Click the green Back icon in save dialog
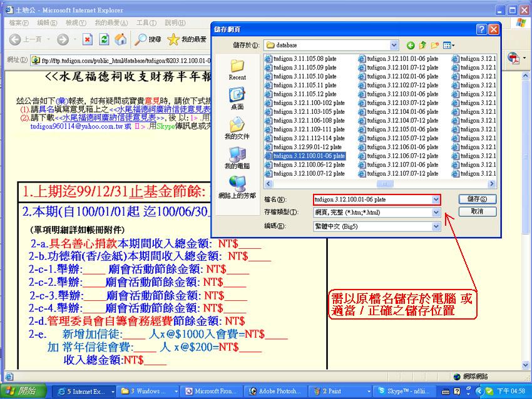 [411, 45]
